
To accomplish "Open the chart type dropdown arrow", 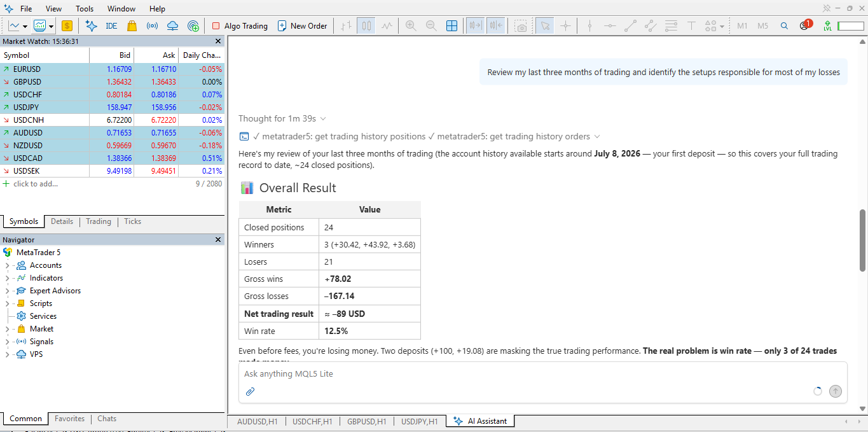I will (25, 26).
